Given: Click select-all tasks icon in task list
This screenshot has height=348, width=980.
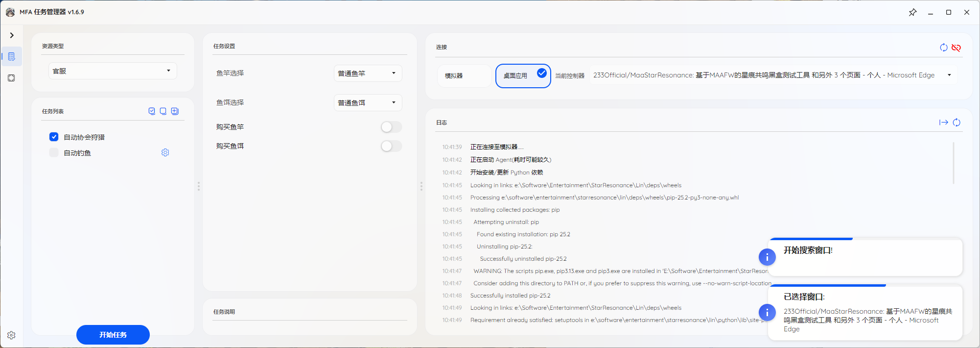Looking at the screenshot, I should click(152, 111).
